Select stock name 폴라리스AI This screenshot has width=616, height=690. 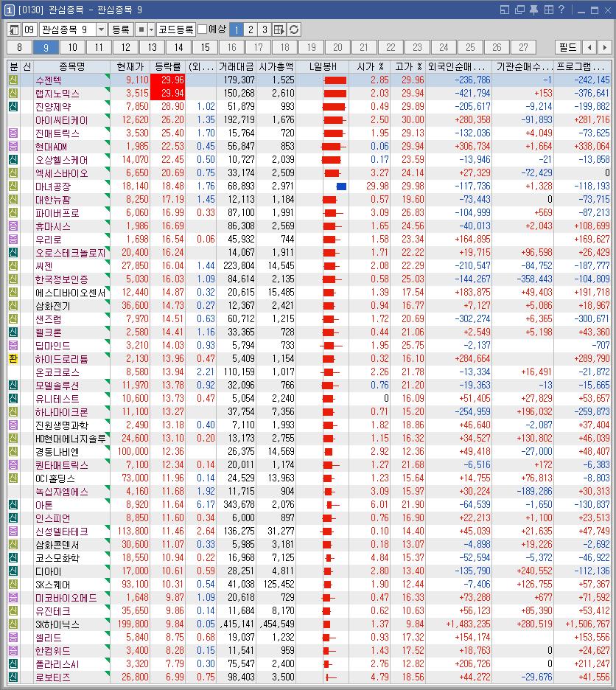pyautogui.click(x=57, y=664)
